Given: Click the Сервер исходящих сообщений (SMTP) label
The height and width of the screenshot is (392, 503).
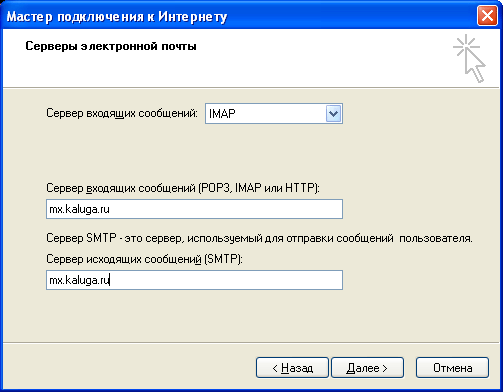Looking at the screenshot, I should click(x=144, y=259).
